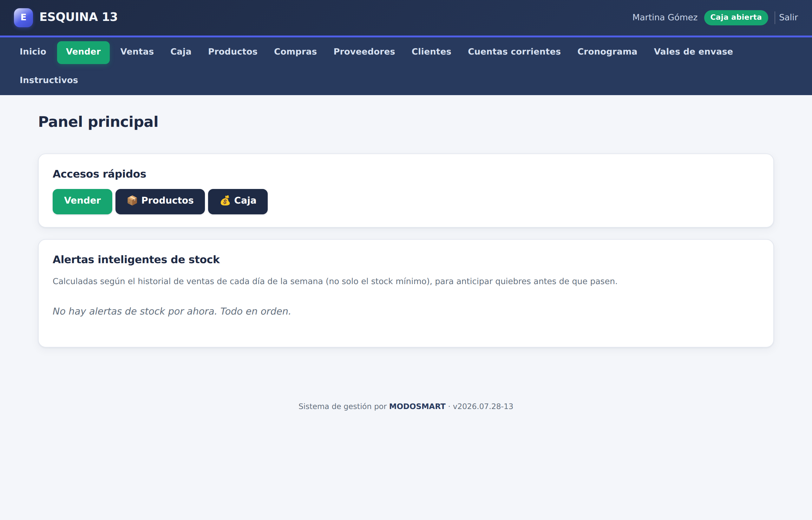Open the Compras section

(295, 52)
